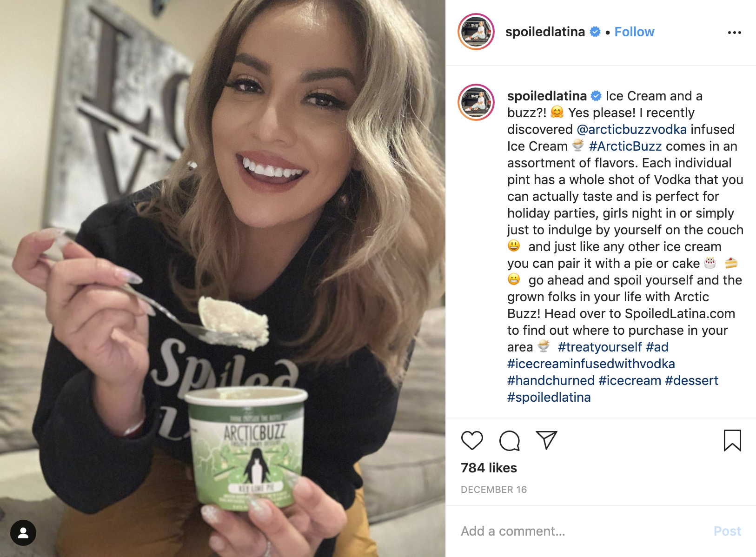Open spoiledlatina profile picture in header
This screenshot has height=557, width=756.
pyautogui.click(x=476, y=32)
